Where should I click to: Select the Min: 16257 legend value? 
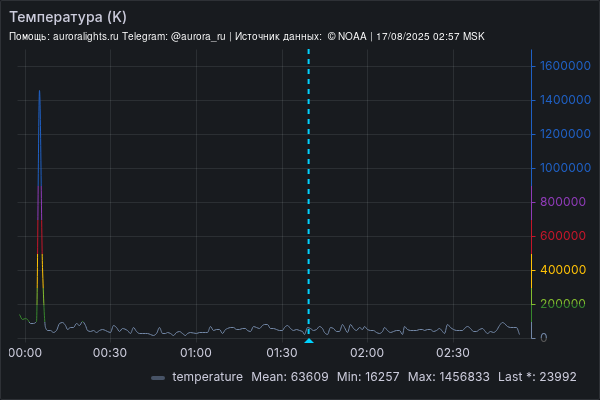[x=368, y=377]
